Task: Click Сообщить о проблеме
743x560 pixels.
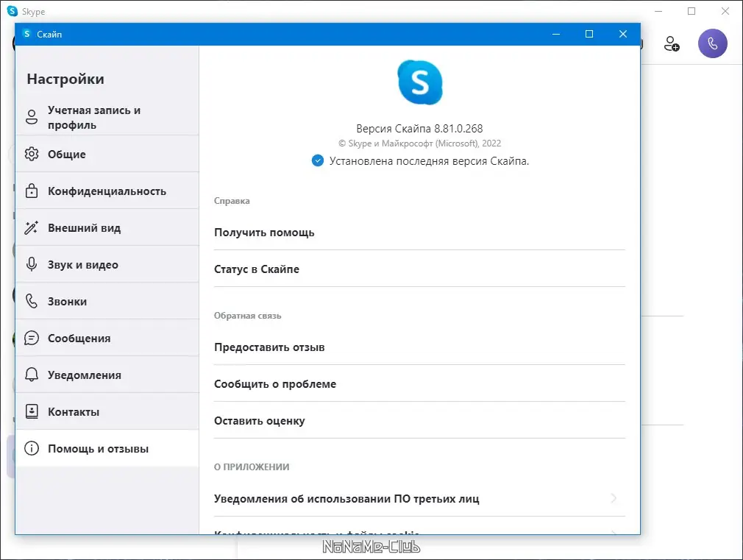Action: pos(419,384)
